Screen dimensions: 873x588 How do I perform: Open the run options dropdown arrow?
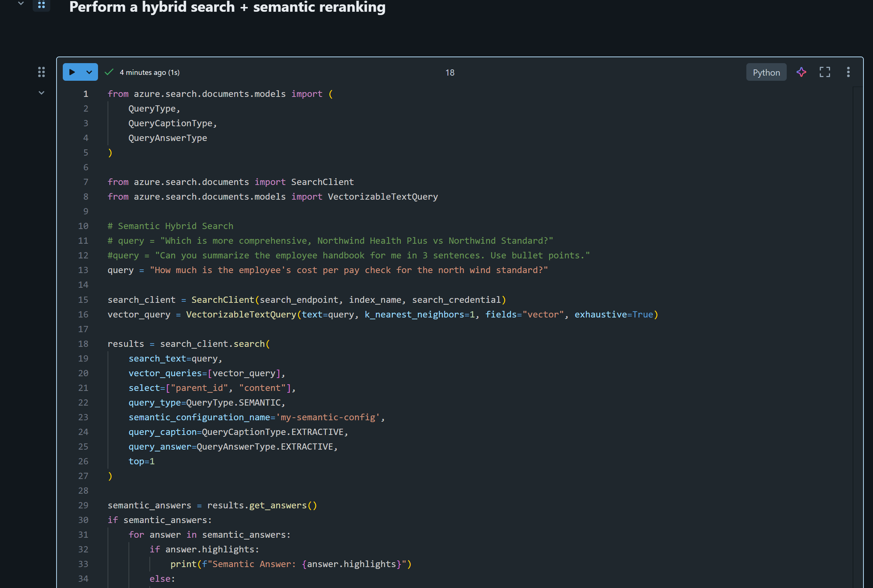89,72
